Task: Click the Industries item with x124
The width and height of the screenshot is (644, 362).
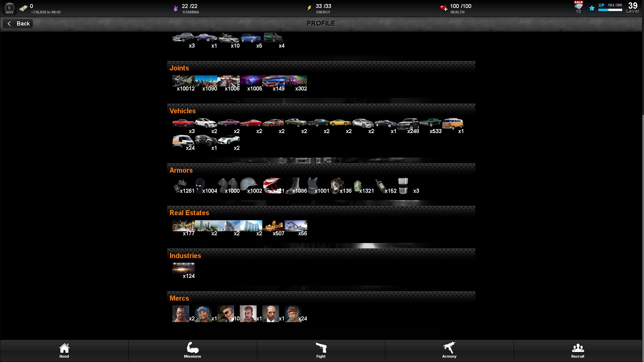Action: [183, 268]
